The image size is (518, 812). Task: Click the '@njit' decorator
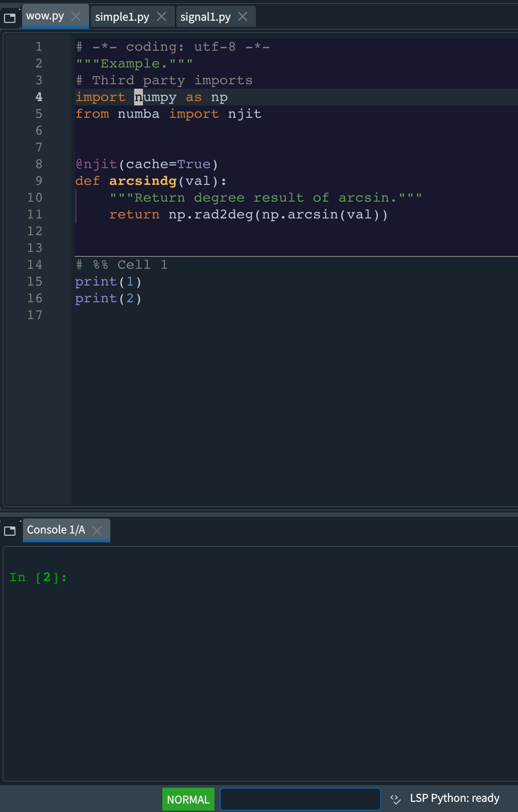pos(96,164)
